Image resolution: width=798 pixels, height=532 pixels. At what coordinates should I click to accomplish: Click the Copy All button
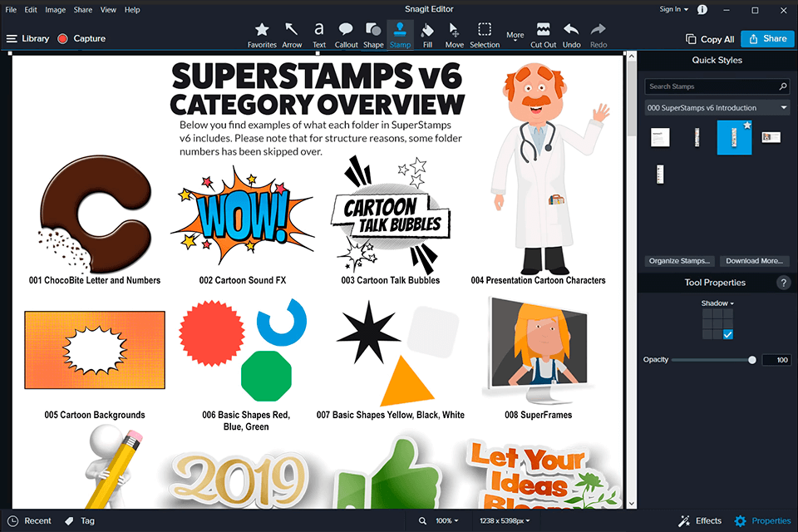point(710,39)
